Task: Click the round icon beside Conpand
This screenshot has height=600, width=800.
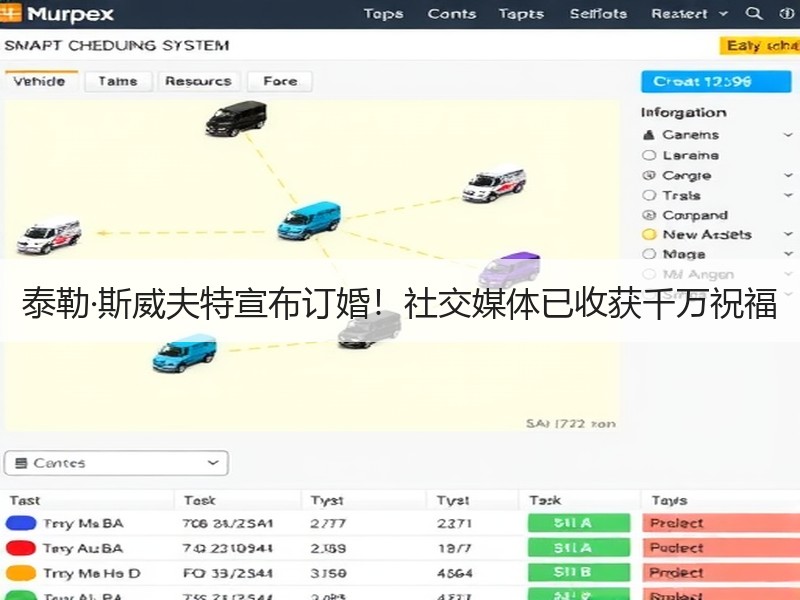Action: [x=648, y=215]
